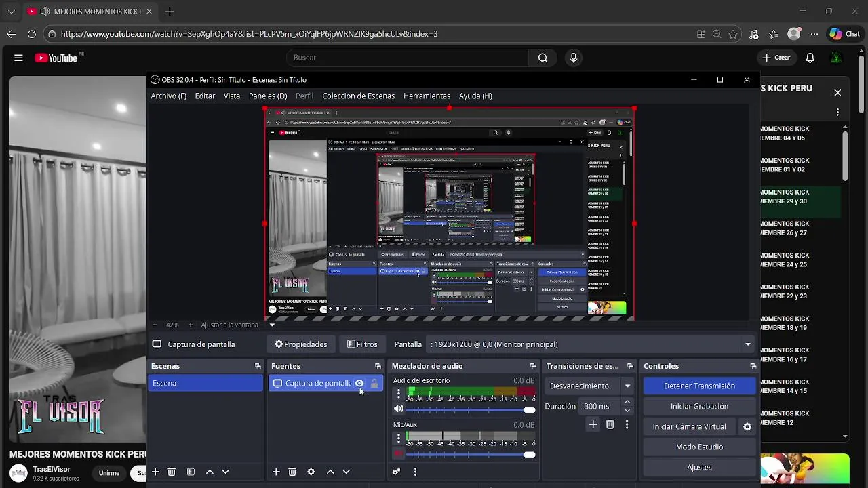Click Iniciar Grabación button
This screenshot has width=868, height=488.
click(x=699, y=406)
